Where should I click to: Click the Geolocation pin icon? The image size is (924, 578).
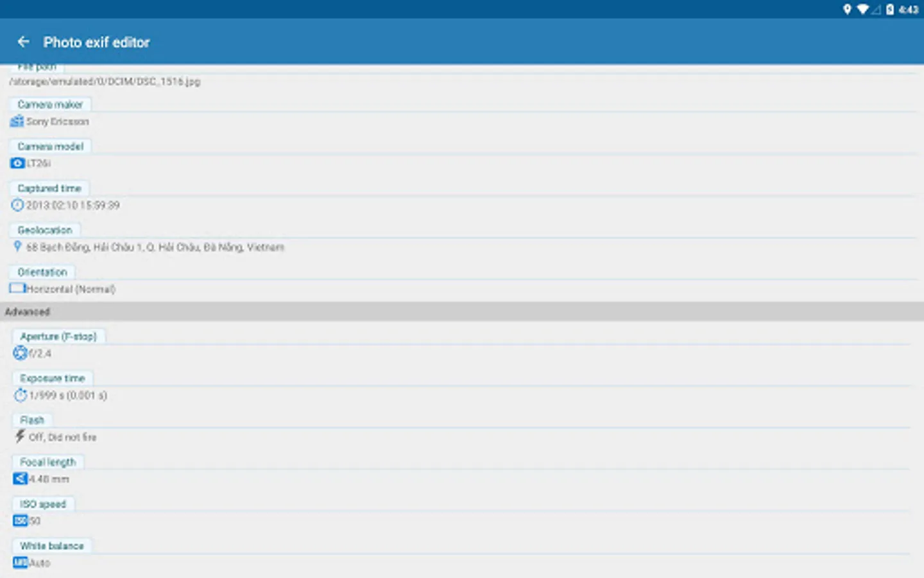tap(17, 247)
